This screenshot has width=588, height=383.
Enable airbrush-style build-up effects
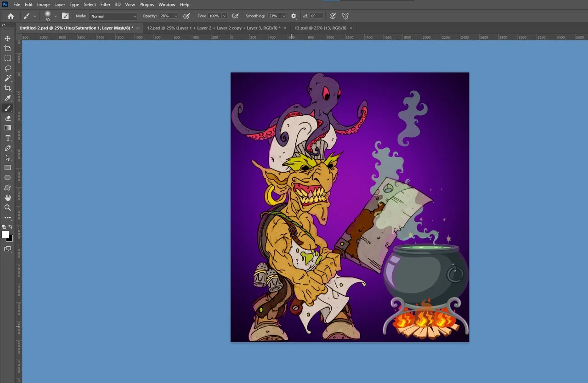tap(235, 16)
